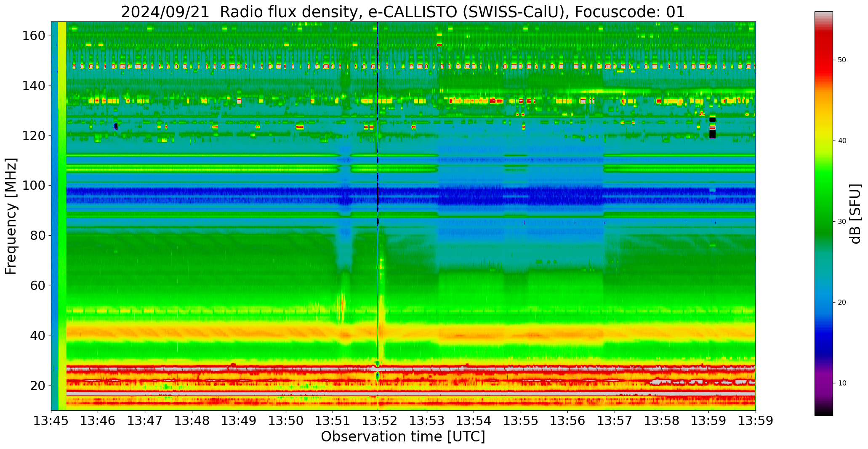The image size is (868, 449).
Task: Click the plot title text
Action: (x=403, y=12)
